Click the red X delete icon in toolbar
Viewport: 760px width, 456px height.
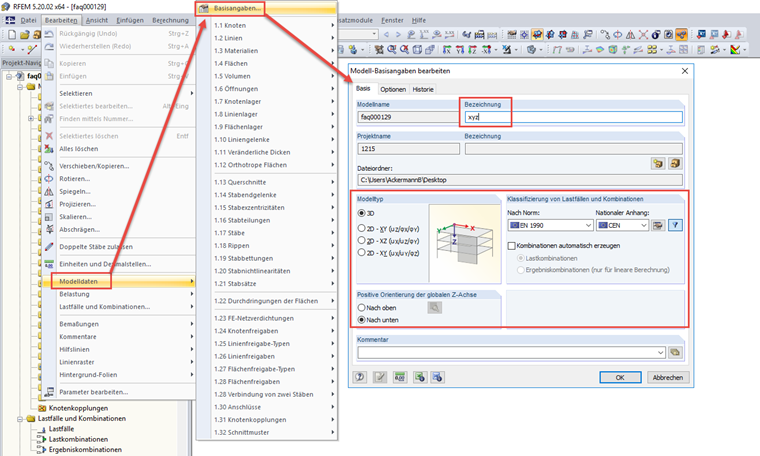tap(643, 34)
